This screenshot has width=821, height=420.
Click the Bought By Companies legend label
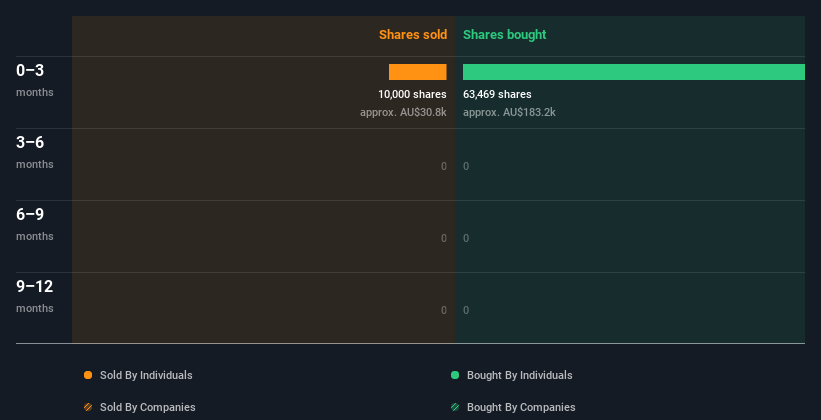click(521, 407)
